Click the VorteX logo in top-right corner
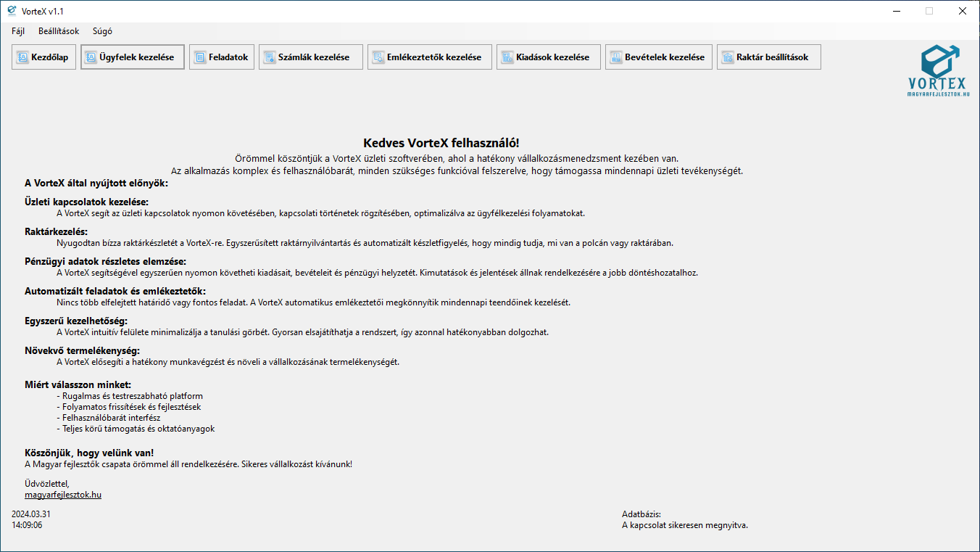This screenshot has width=980, height=552. point(938,71)
